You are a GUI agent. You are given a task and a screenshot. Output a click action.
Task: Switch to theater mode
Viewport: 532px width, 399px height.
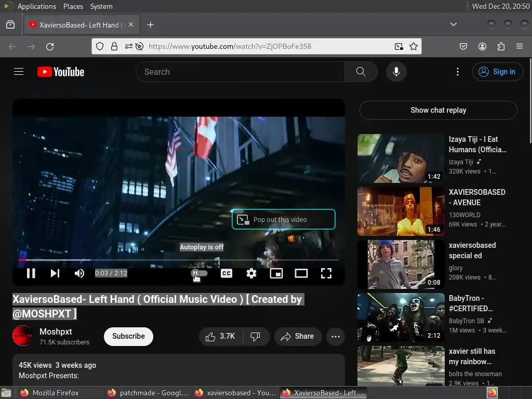[x=301, y=273]
